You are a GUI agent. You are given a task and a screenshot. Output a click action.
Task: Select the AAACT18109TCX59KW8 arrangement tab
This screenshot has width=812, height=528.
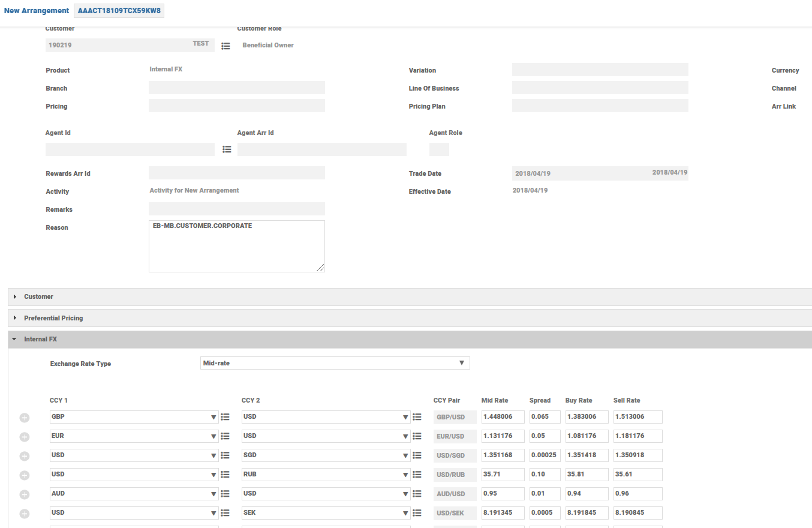(x=119, y=11)
